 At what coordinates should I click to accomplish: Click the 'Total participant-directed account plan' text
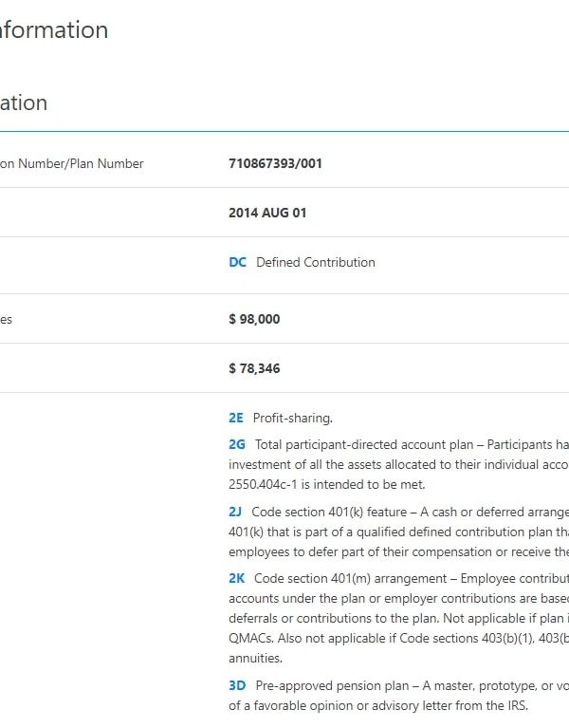pyautogui.click(x=370, y=443)
